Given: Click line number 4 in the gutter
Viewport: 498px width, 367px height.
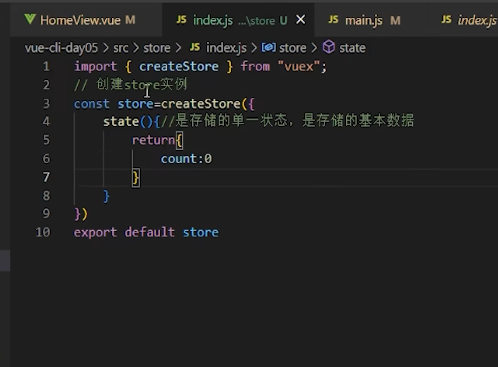Looking at the screenshot, I should [x=46, y=121].
